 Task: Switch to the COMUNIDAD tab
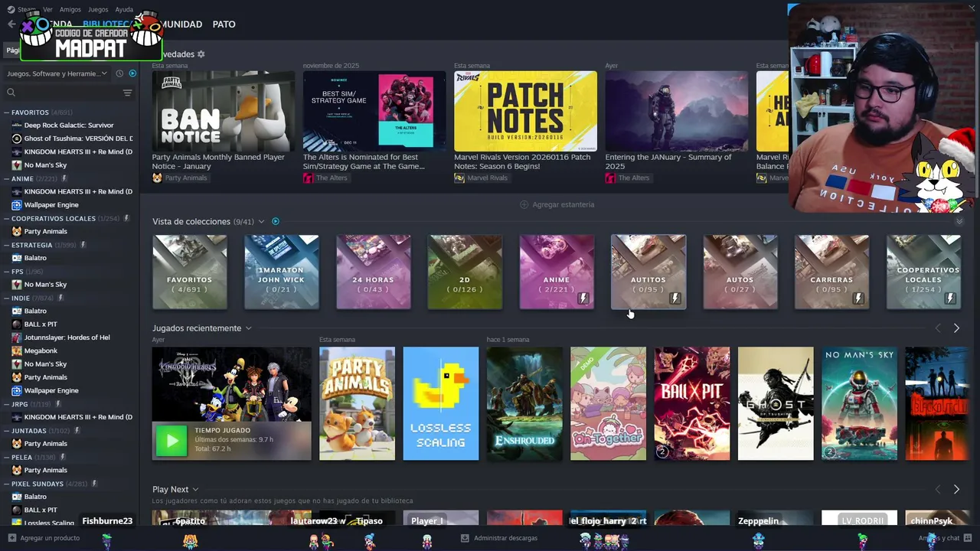[181, 24]
